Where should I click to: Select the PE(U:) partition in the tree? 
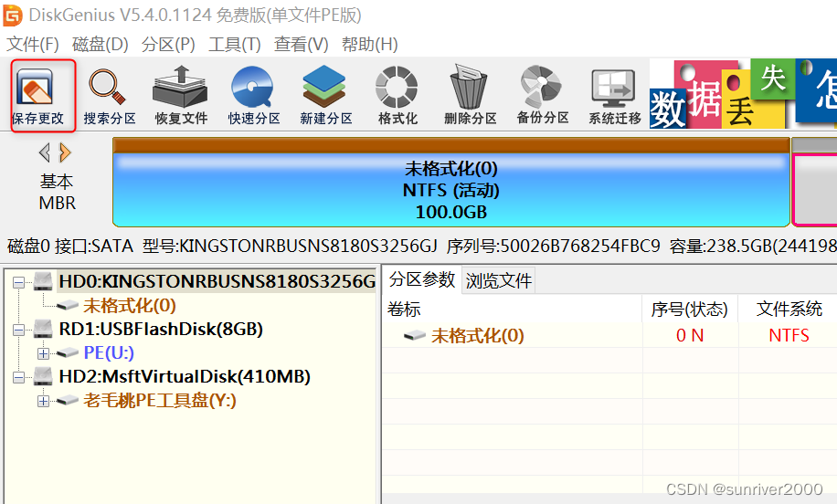click(x=109, y=352)
